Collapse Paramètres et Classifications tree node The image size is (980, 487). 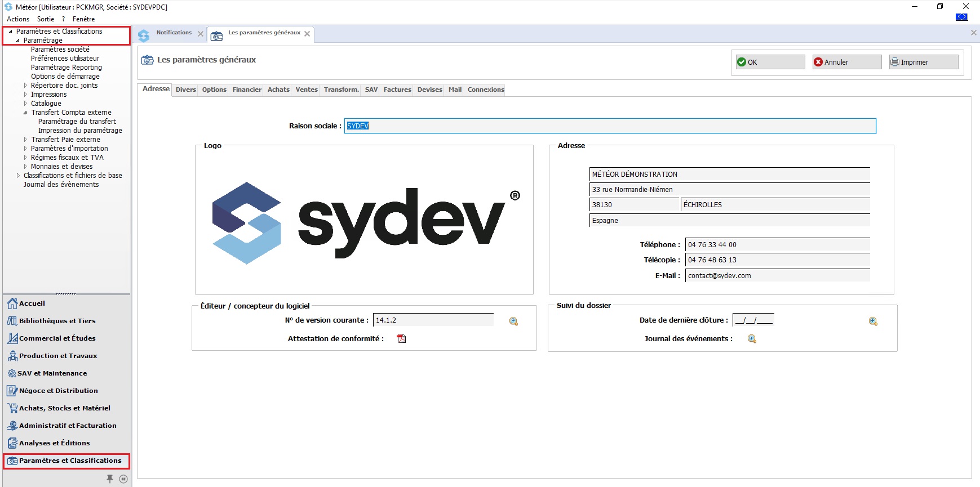(10, 32)
